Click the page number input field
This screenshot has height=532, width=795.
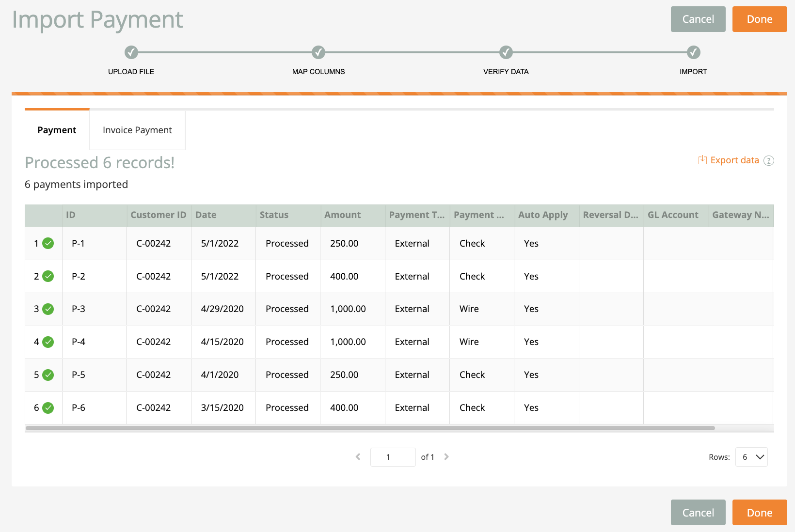pos(393,457)
